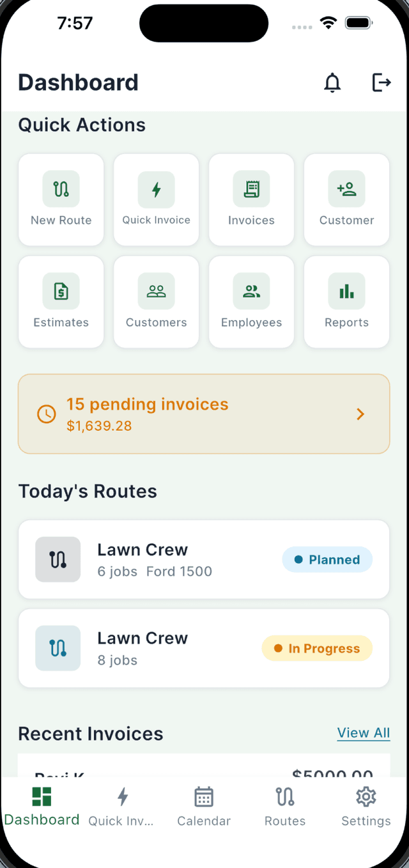Screen dimensions: 409x868
Task: Expand pending invoices chevron arrow
Action: point(360,414)
